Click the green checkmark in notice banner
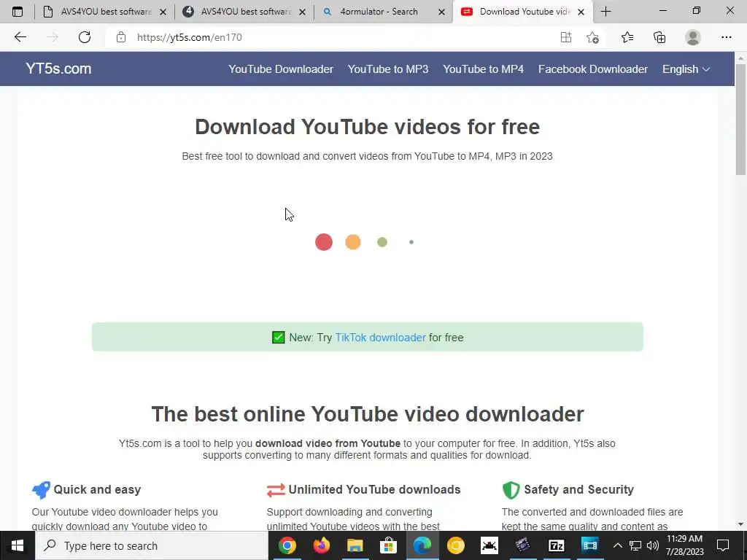The image size is (747, 560). [278, 337]
